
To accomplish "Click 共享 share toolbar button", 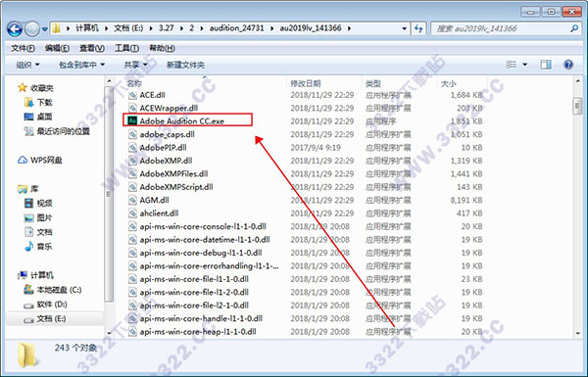I will pos(135,65).
